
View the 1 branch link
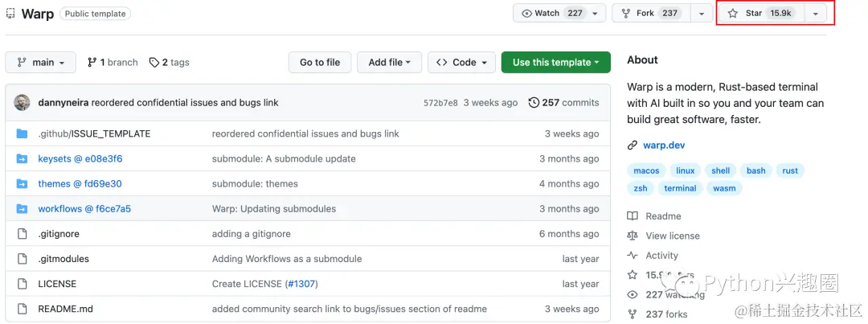point(113,63)
